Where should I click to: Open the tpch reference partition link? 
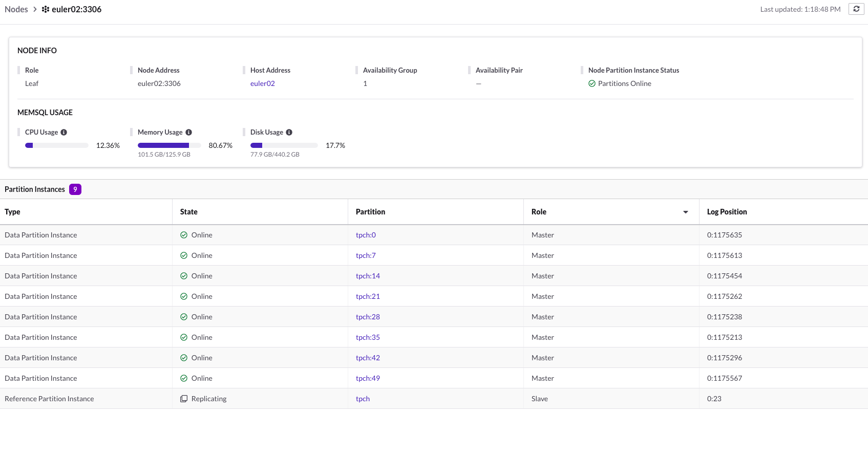(x=363, y=399)
